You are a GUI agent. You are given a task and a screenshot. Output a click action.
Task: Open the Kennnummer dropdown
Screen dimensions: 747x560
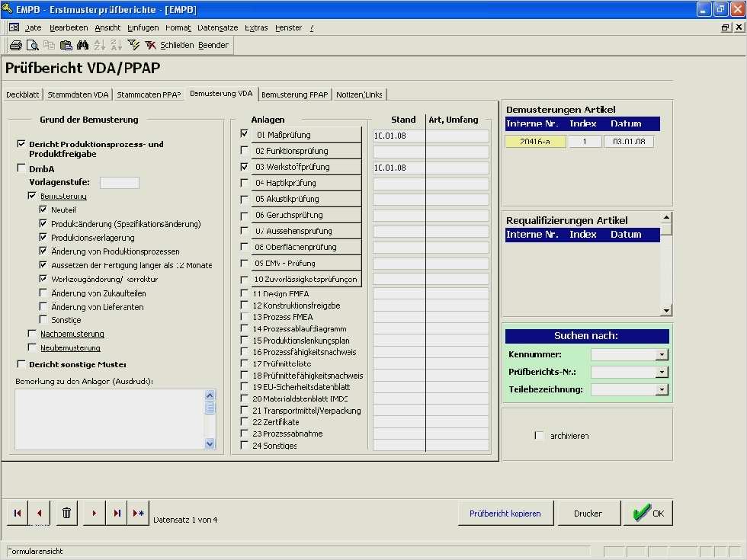(x=662, y=354)
